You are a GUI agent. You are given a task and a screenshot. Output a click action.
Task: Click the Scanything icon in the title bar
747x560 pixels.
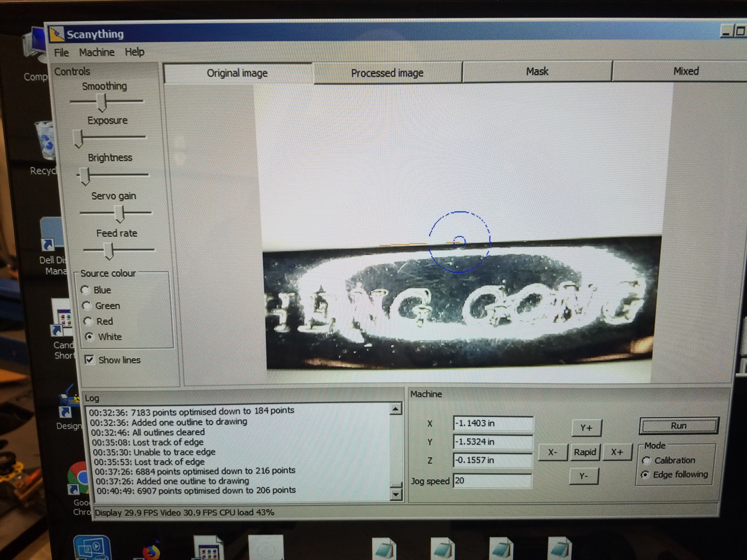tap(57, 34)
